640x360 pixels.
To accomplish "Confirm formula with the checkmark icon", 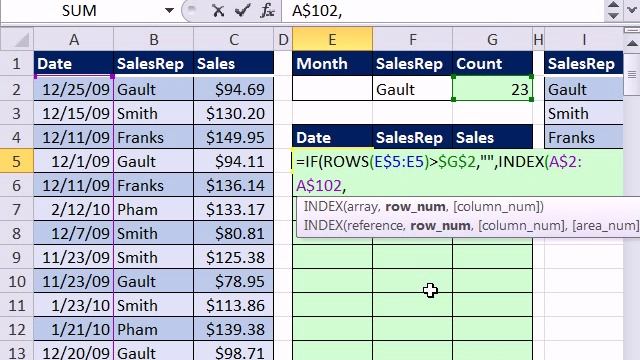I will pyautogui.click(x=242, y=11).
